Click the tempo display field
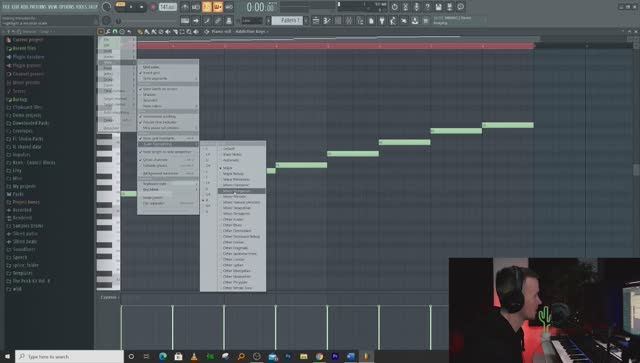The image size is (640, 363). pyautogui.click(x=168, y=7)
